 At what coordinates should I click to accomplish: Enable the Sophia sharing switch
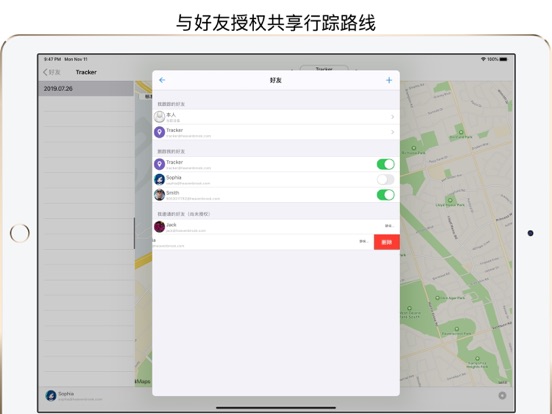pyautogui.click(x=385, y=180)
